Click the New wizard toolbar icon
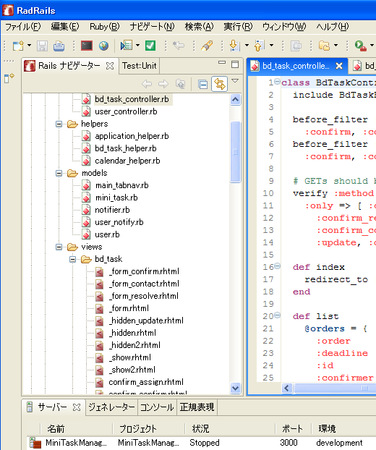Viewport: 376px width, 450px height. [x=18, y=46]
